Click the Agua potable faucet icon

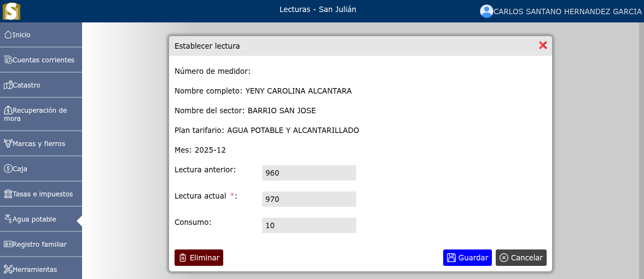point(8,219)
